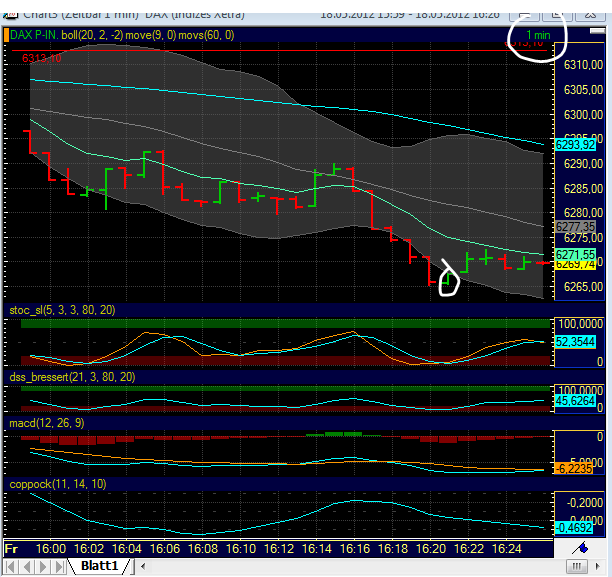Screen dimensions: 612x577
Task: Click the cyan 6293,92 price tag
Action: (575, 145)
